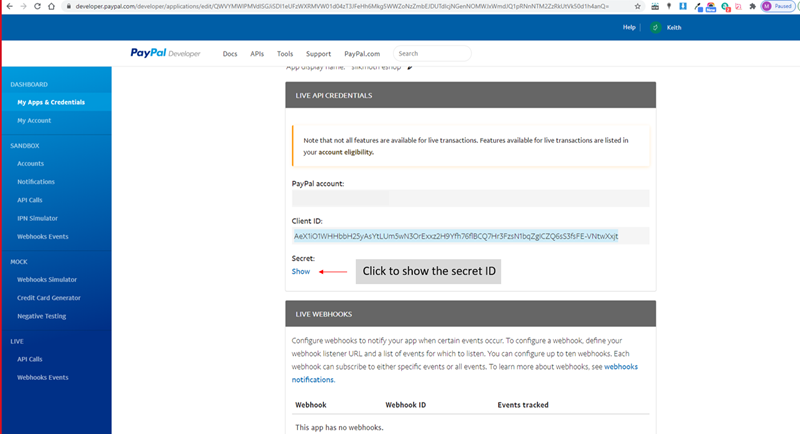
Task: Bookmark this page with the star icon
Action: coord(637,6)
